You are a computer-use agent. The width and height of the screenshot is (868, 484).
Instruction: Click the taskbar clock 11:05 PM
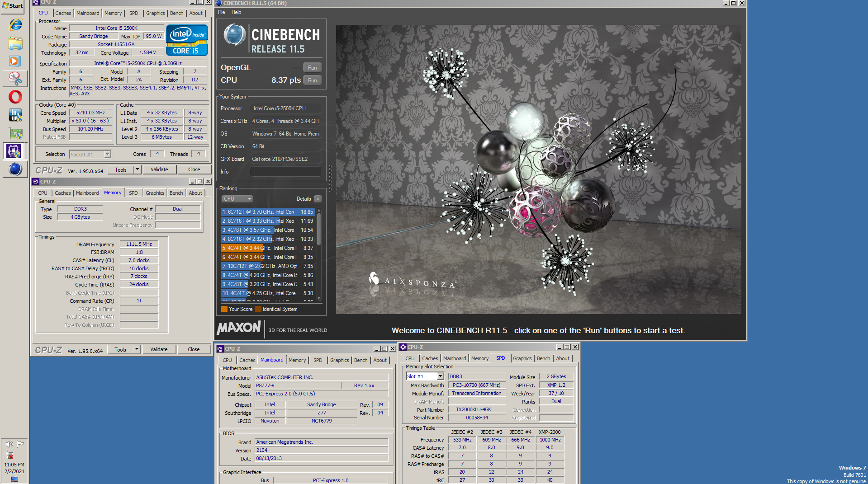tap(14, 465)
